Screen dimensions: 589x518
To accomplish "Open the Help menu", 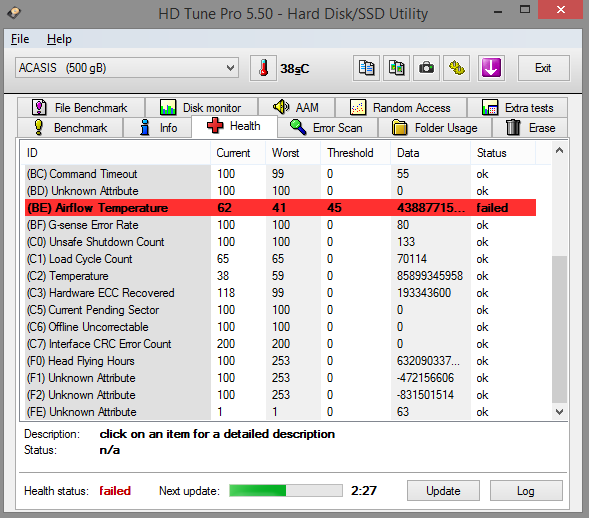I will (x=59, y=39).
